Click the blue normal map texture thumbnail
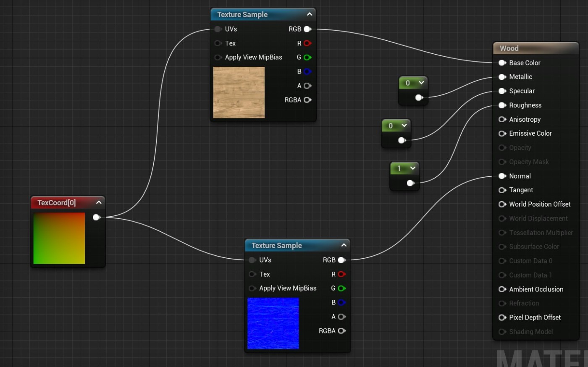 [273, 323]
